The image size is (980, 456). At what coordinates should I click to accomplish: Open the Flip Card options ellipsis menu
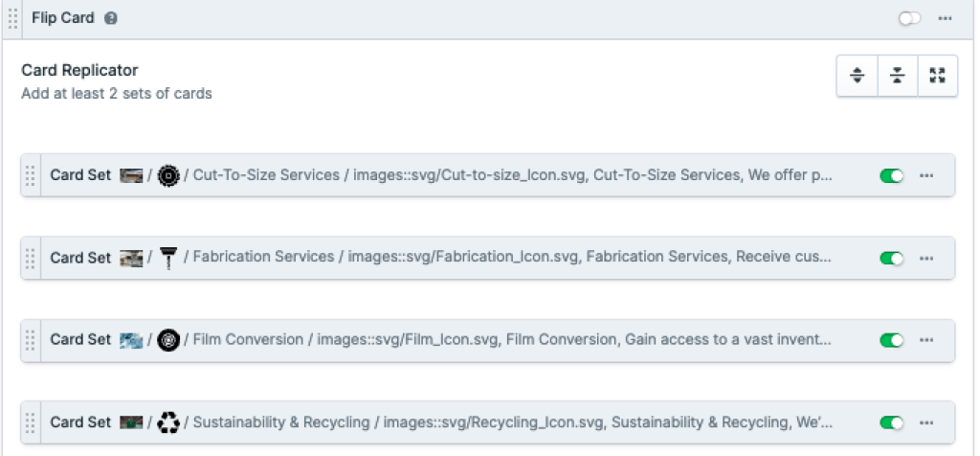(945, 19)
